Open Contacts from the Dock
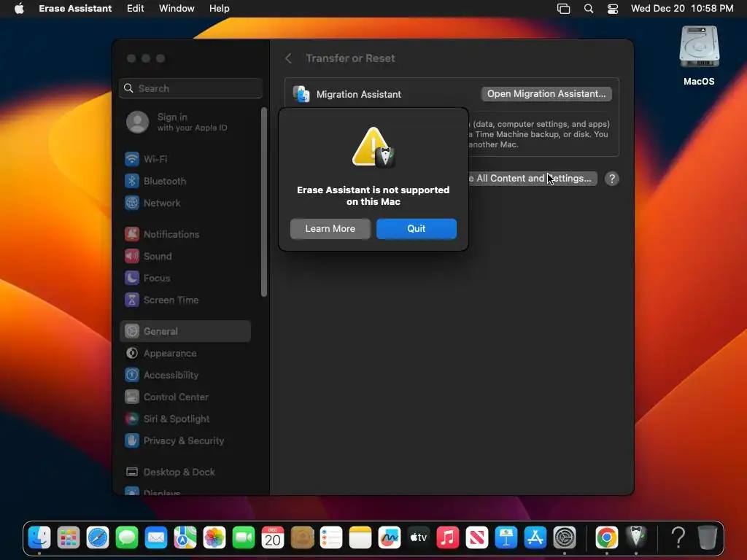Viewport: 747px width, 560px height. pos(302,538)
